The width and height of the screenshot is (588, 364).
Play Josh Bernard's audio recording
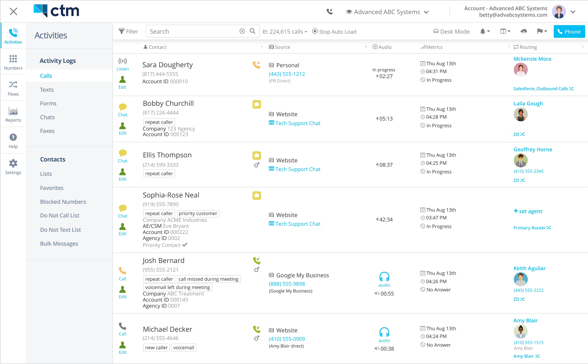pos(384,279)
